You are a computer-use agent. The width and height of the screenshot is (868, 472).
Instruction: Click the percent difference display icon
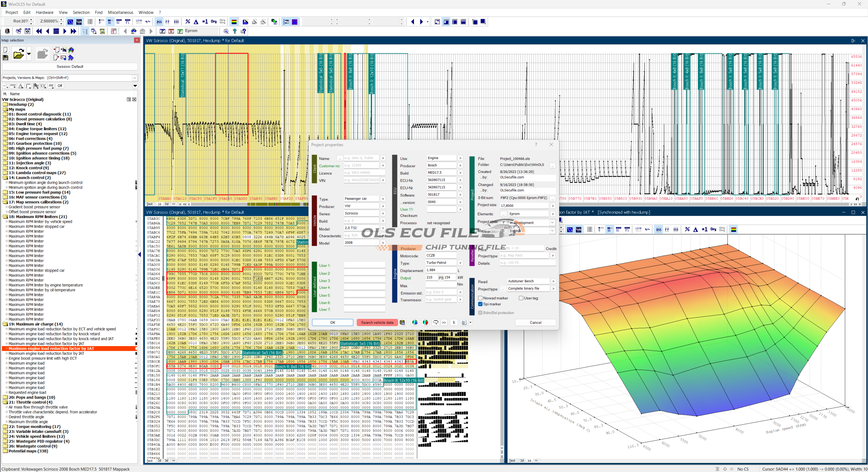pos(188,22)
